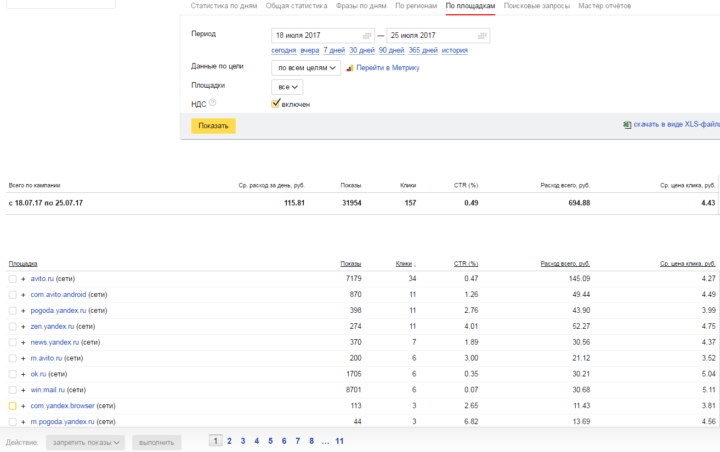720x452 pixels.
Task: Click the start date field '18 июля 2017'
Action: pyautogui.click(x=323, y=35)
